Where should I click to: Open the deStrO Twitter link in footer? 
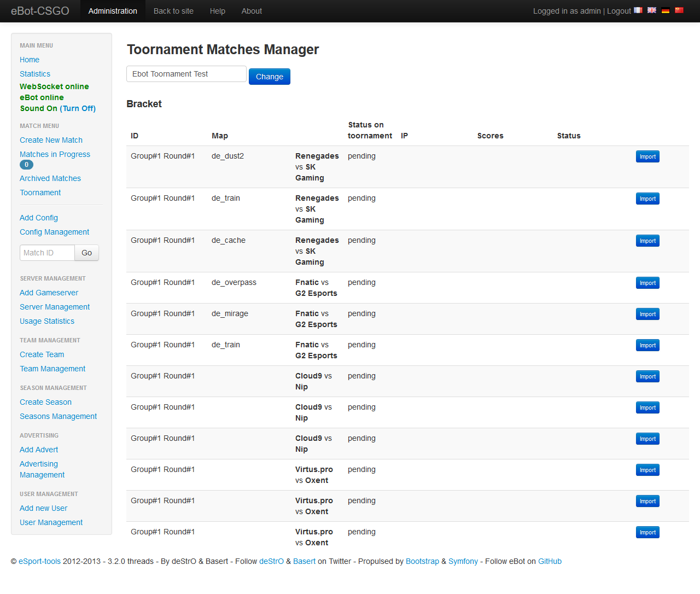click(x=271, y=561)
